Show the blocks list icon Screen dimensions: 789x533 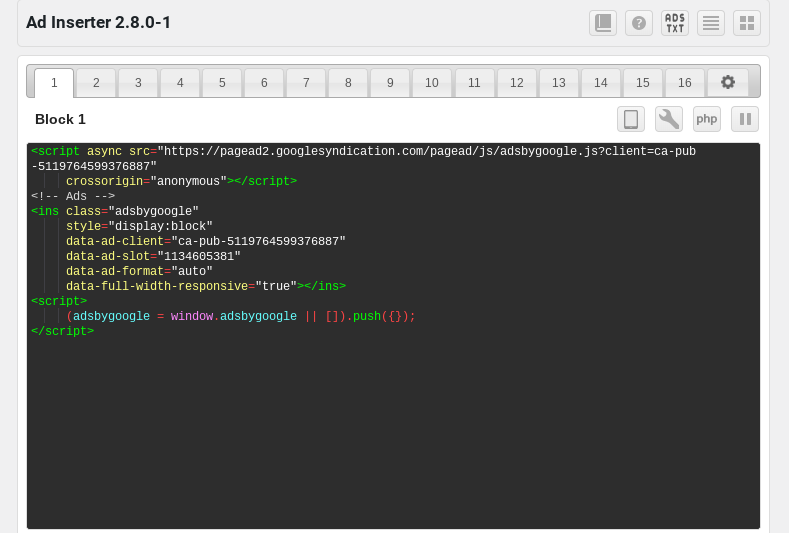tap(711, 23)
